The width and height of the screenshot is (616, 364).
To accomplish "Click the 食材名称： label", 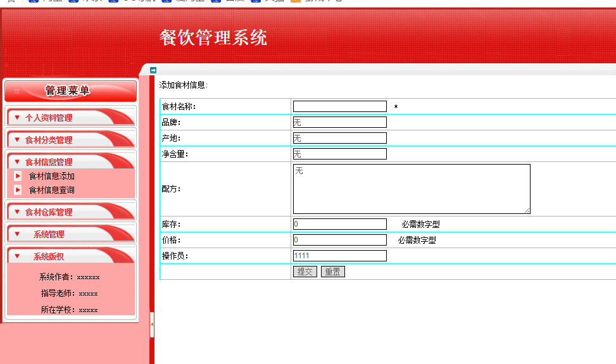I will point(179,106).
